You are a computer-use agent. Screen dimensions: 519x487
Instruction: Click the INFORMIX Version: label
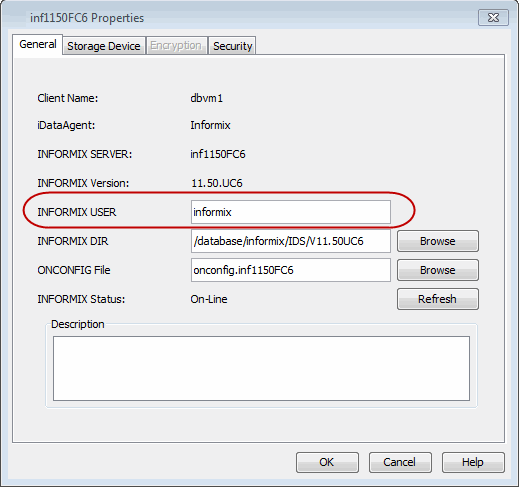click(83, 183)
